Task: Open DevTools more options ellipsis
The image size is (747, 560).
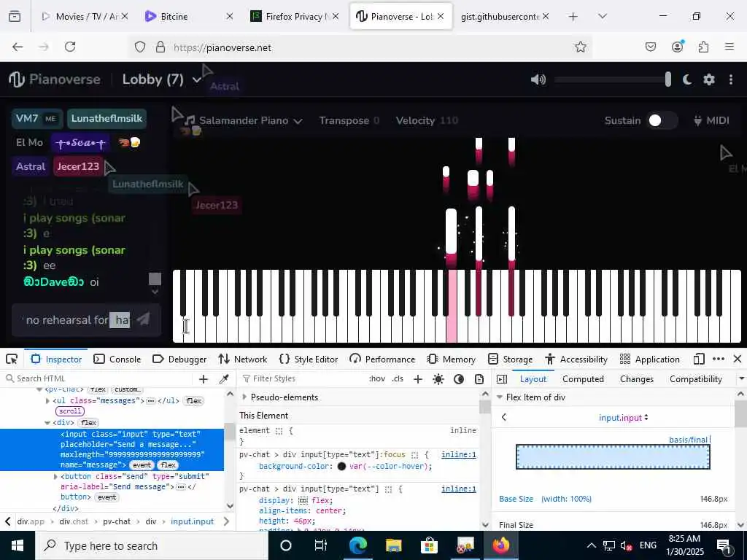Action: coord(719,359)
